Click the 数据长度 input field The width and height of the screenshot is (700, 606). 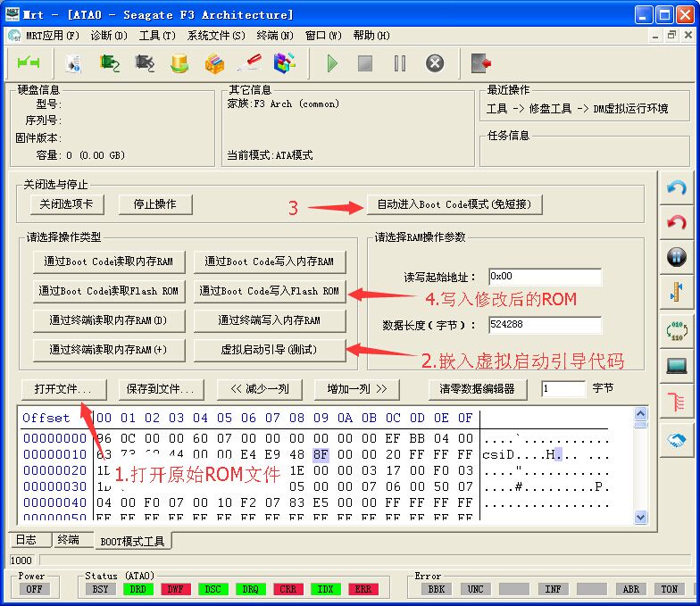tap(545, 325)
